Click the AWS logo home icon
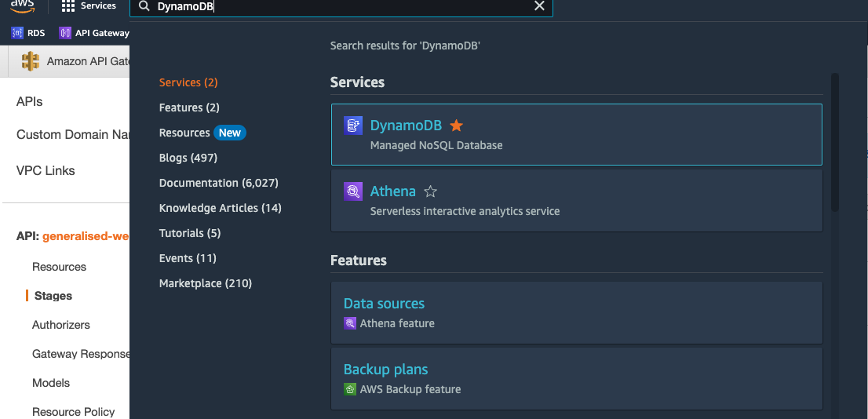Image resolution: width=868 pixels, height=419 pixels. point(23,5)
